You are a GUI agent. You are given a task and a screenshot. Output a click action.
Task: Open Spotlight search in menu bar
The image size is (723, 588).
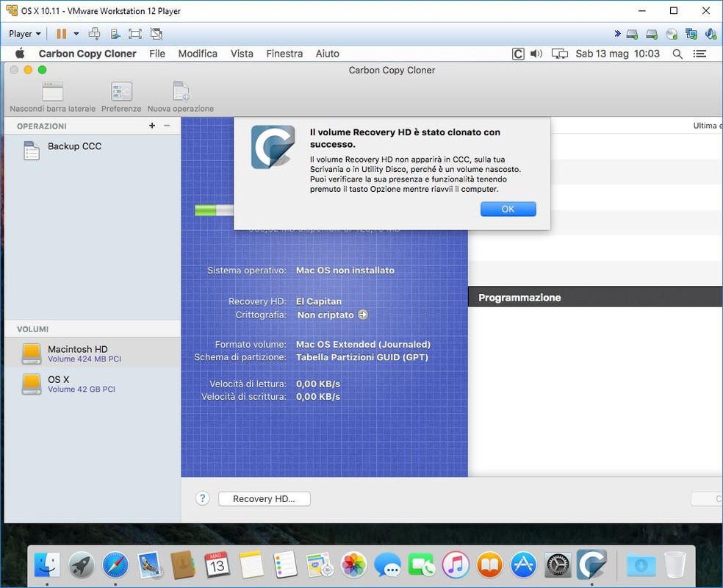pos(677,54)
